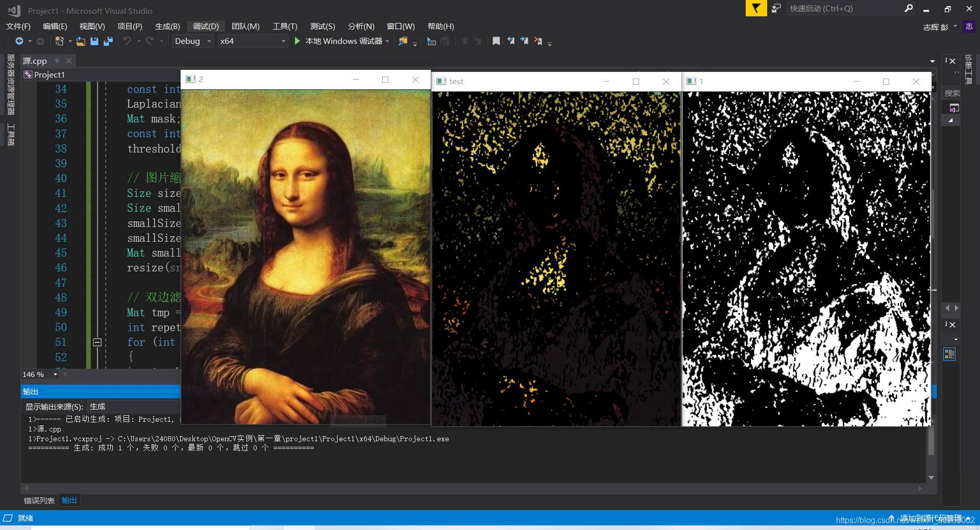Click the output panel horizontal scrollbar left arrow
The width and height of the screenshot is (980, 530).
pos(26,488)
